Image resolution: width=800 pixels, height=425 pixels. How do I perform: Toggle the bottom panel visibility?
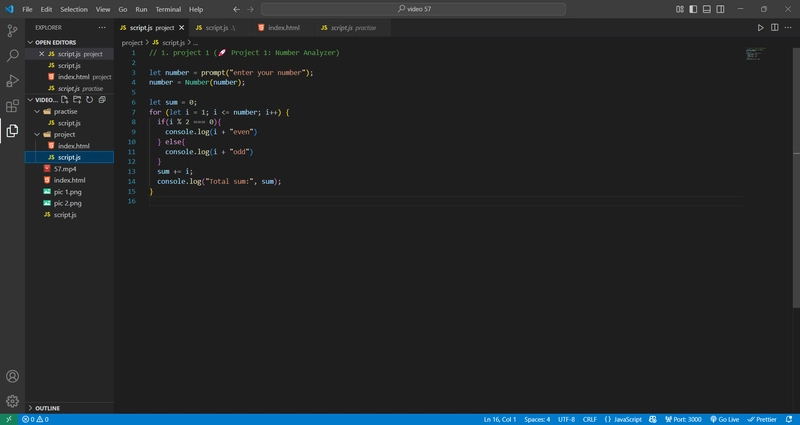point(707,9)
